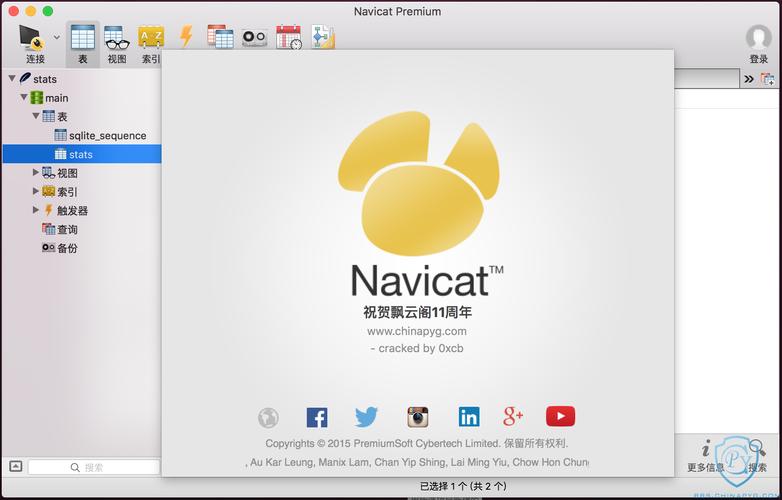Open the 更多信息 info button
The width and height of the screenshot is (782, 500).
705,456
